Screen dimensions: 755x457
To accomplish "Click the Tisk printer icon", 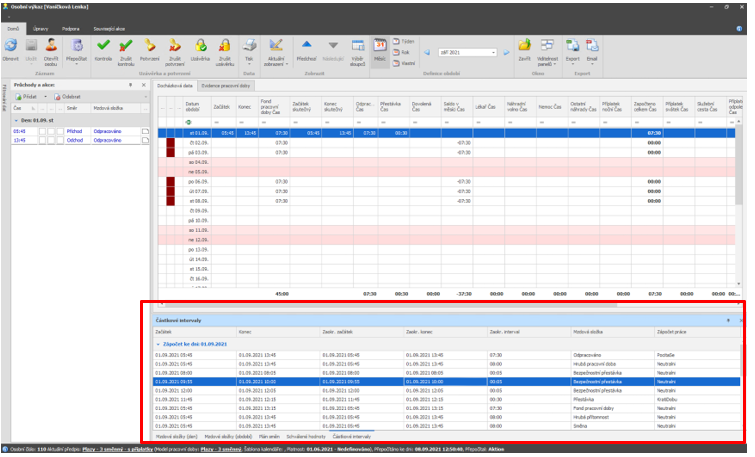I will [x=249, y=46].
